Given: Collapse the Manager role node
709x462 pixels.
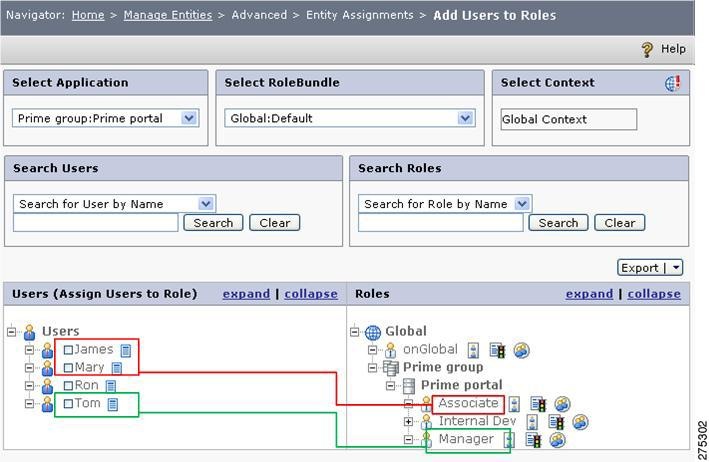Looking at the screenshot, I should coord(408,439).
